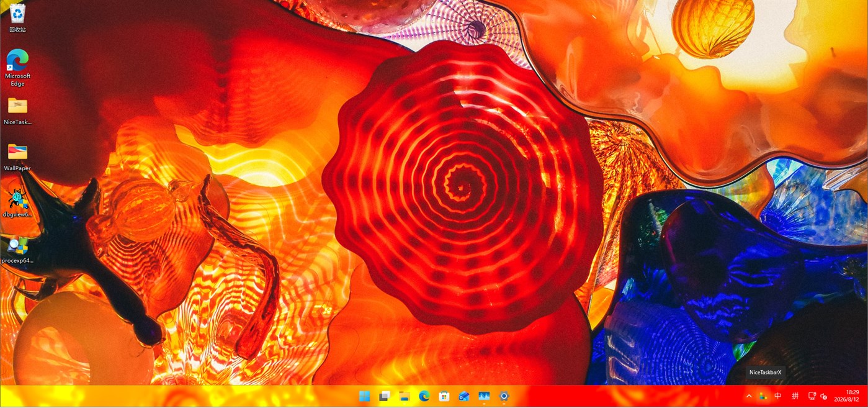Screen dimensions: 868x408
Task: Select the NiceTask... folder on the desktop
Action: click(17, 111)
